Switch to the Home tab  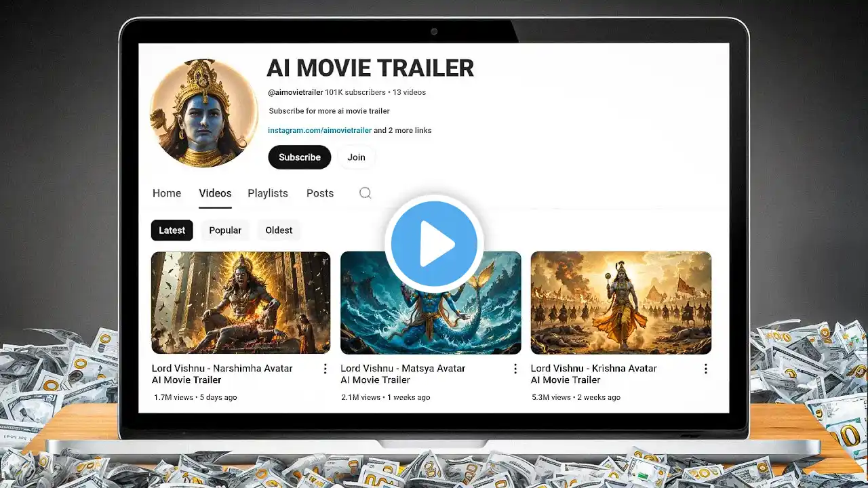pos(167,193)
